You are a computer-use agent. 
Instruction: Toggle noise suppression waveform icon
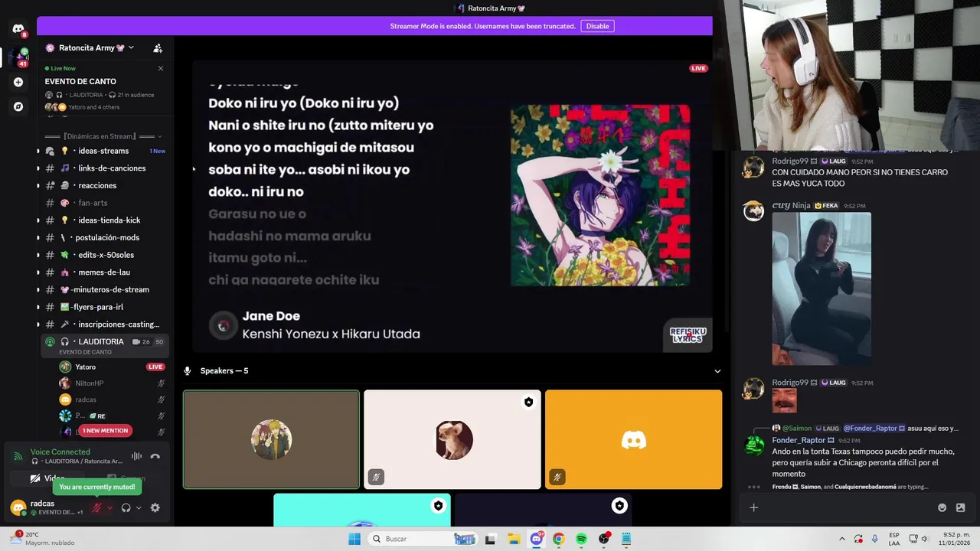136,456
